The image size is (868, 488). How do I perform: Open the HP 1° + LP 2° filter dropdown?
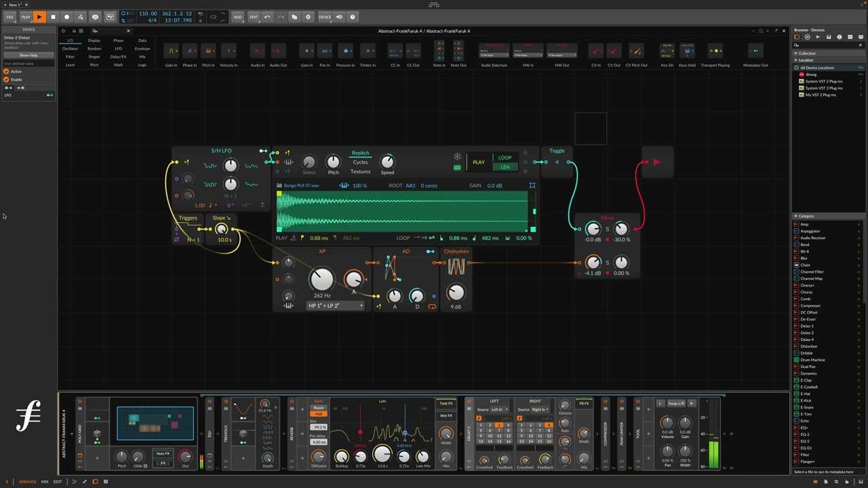[x=335, y=306]
